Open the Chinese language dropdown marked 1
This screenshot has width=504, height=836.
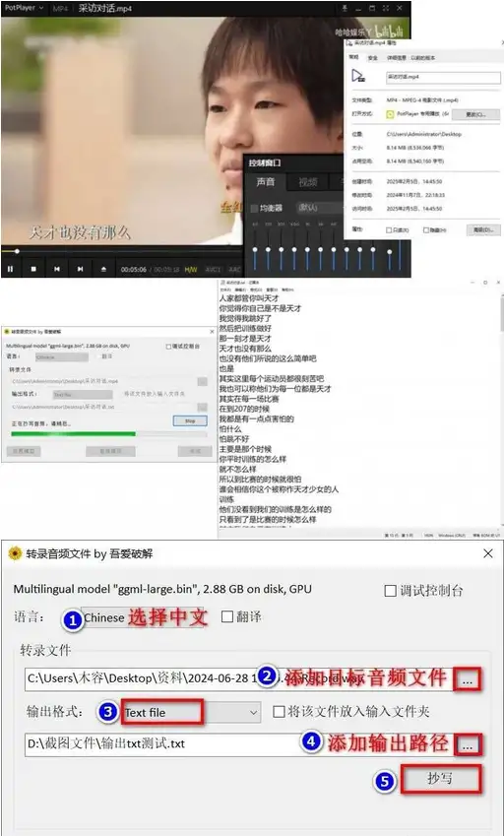(142, 618)
